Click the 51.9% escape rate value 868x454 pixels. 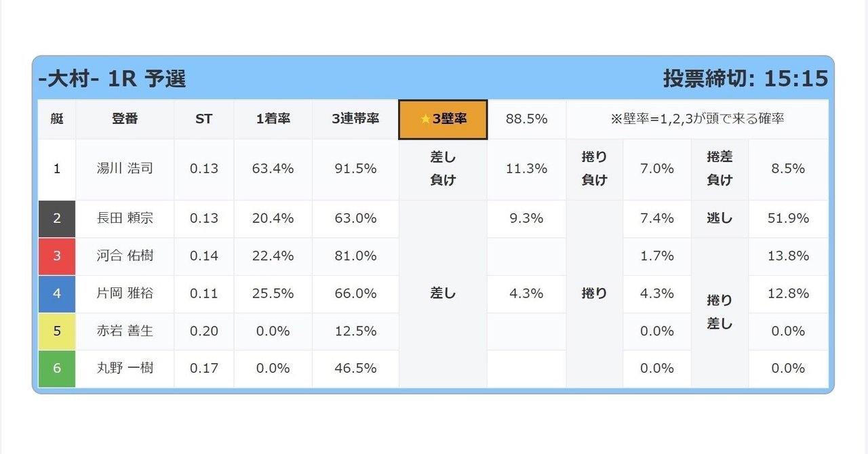pyautogui.click(x=788, y=219)
